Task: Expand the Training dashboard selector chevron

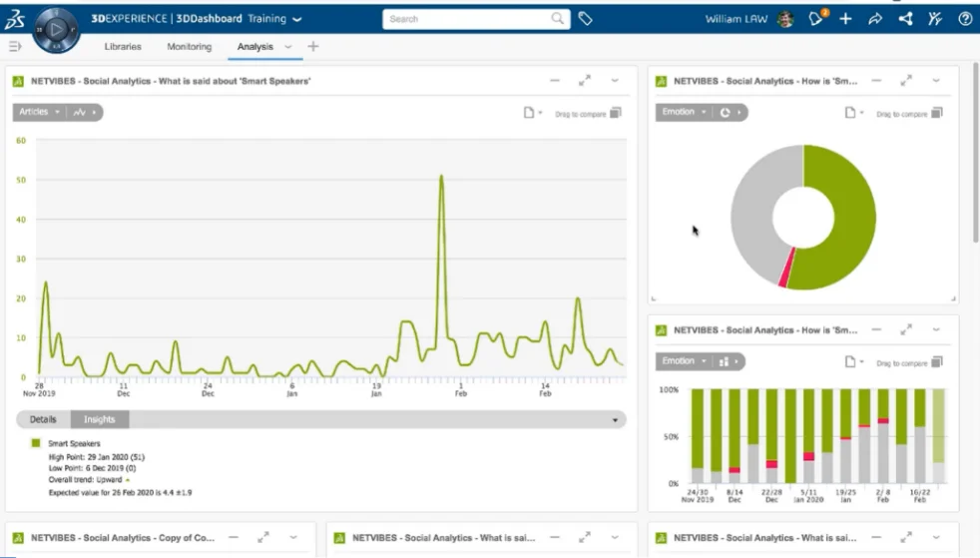Action: pos(297,19)
